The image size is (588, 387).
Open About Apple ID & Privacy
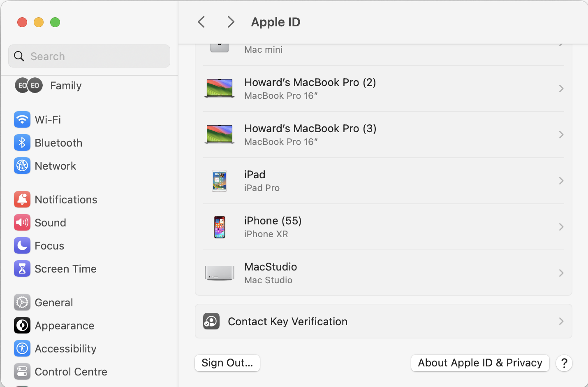479,363
